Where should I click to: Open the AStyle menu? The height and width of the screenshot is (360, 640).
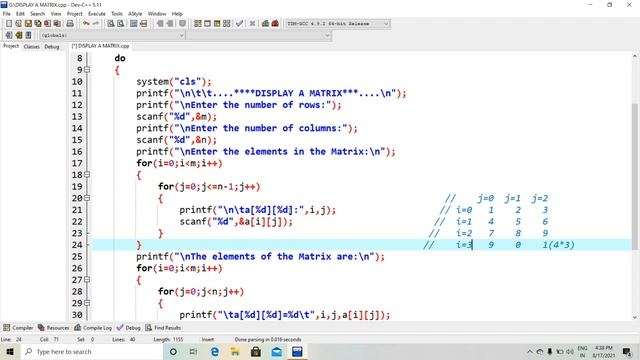pos(135,13)
